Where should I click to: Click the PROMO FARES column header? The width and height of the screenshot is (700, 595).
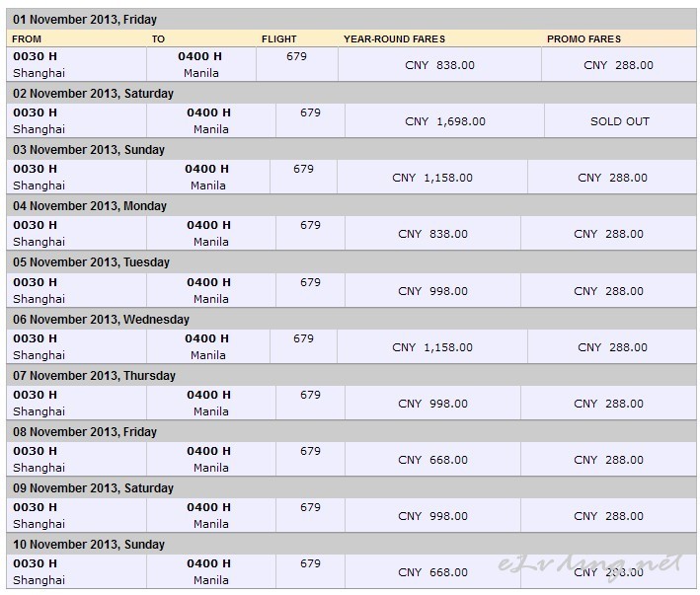point(583,39)
